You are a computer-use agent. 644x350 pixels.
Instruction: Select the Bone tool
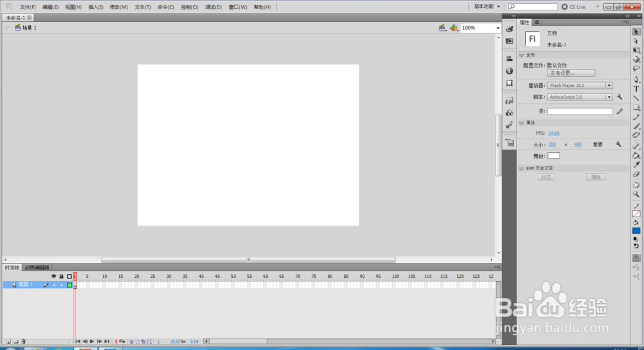pyautogui.click(x=636, y=146)
